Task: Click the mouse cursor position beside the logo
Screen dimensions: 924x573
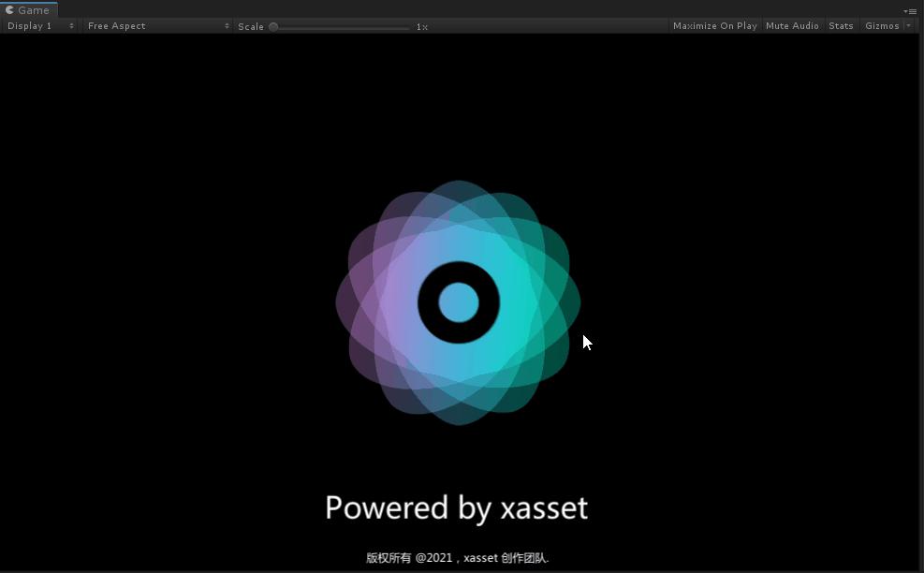Action: click(584, 342)
